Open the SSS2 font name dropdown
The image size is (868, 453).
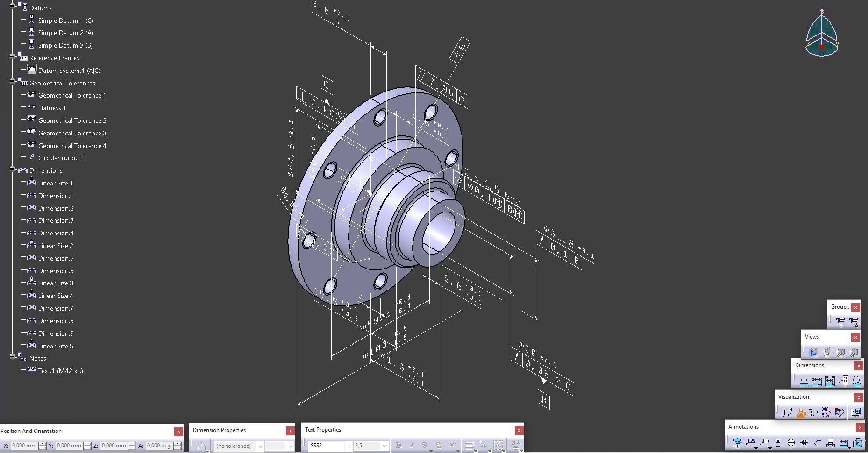[x=349, y=446]
